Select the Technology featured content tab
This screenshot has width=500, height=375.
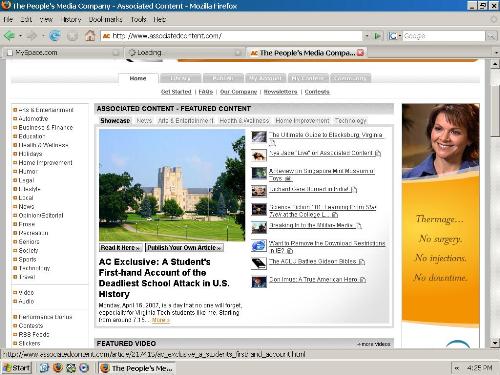[x=351, y=121]
